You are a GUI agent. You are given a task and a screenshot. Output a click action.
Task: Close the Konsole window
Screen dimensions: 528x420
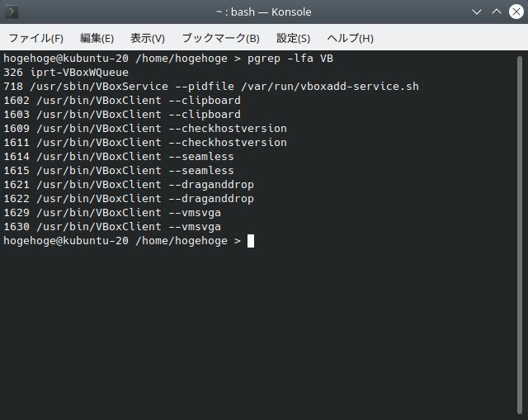pos(516,12)
